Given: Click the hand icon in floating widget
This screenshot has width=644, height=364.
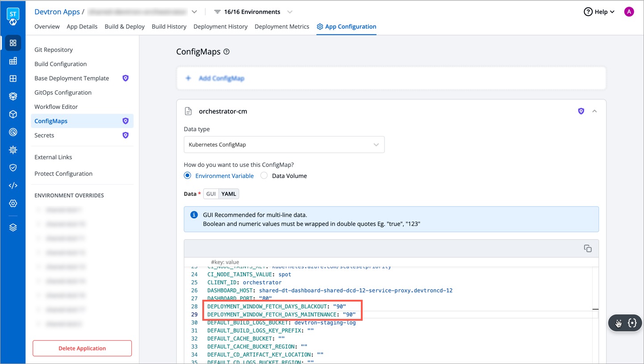Looking at the screenshot, I should click(619, 323).
